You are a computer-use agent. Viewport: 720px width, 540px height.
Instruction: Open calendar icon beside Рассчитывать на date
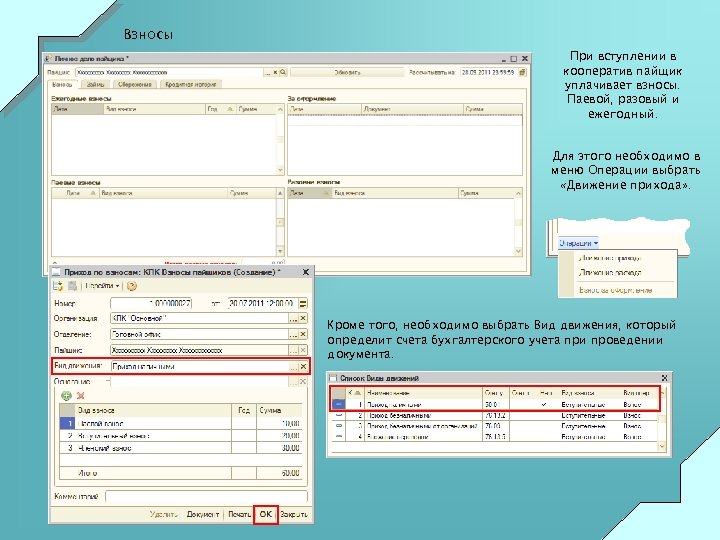523,72
